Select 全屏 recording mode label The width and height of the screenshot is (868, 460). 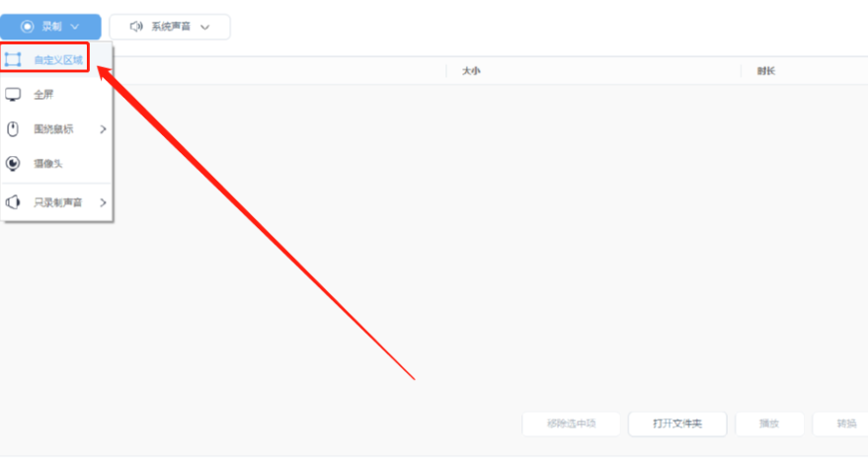point(43,95)
